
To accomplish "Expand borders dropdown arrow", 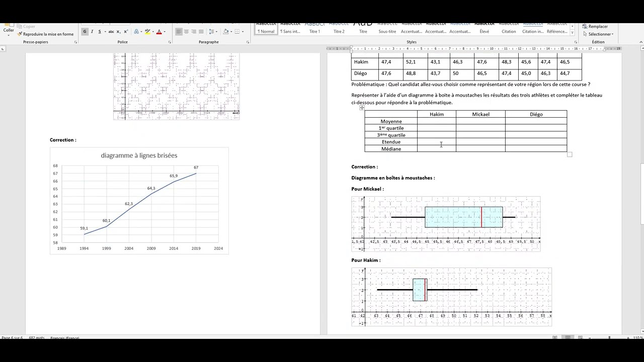I will coord(243,32).
